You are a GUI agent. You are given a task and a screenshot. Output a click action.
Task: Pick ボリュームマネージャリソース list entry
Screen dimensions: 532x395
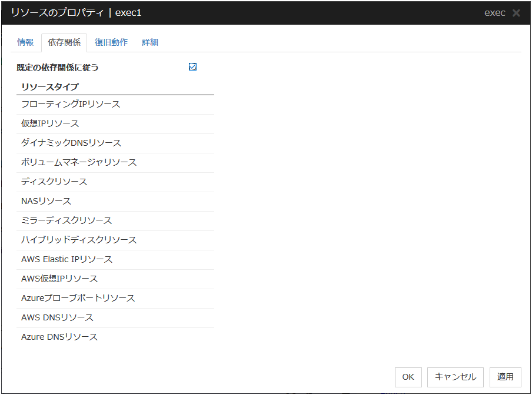click(79, 162)
